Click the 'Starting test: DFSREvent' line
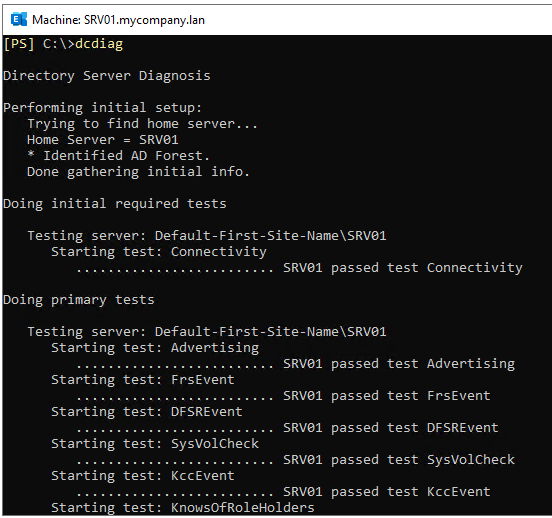552x518 pixels. coord(147,412)
